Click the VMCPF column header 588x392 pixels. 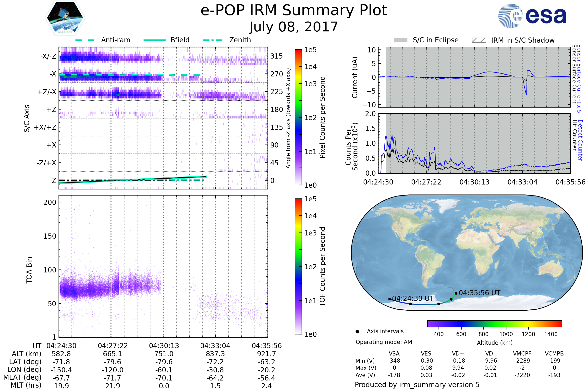pos(522,354)
